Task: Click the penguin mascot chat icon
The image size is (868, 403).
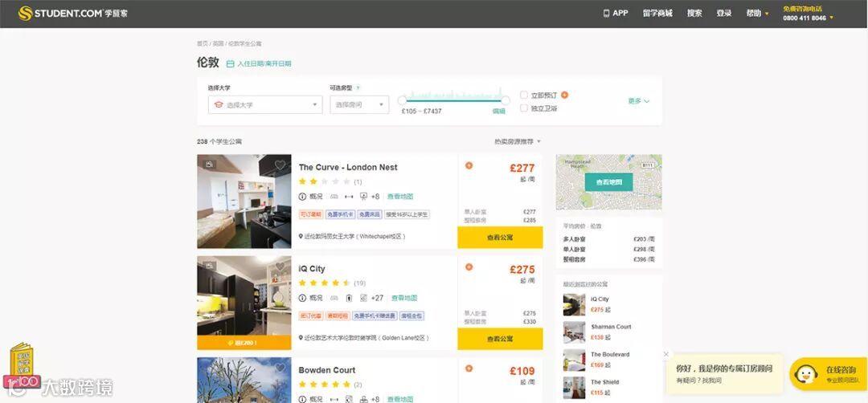Action: tap(806, 374)
